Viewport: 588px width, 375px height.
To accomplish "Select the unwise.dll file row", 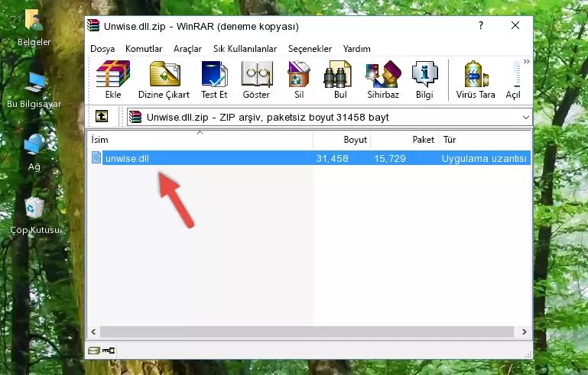I will click(x=310, y=158).
